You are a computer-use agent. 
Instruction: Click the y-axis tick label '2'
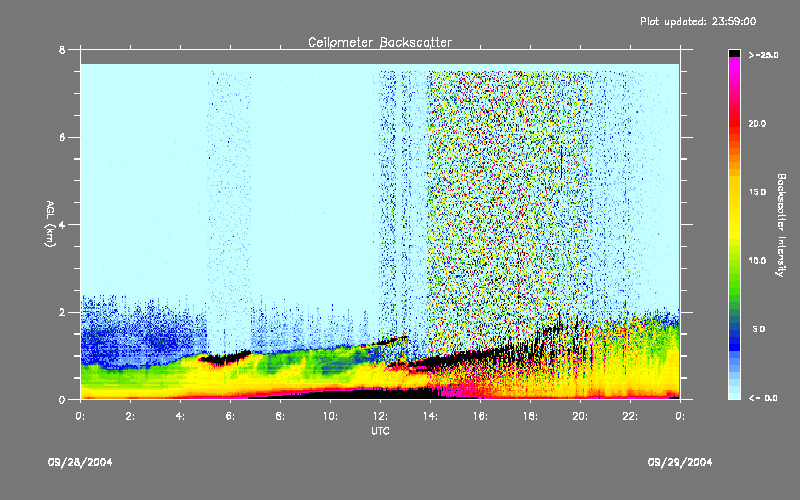pos(62,312)
